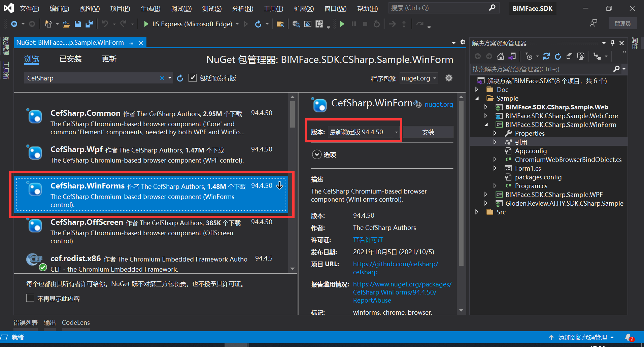Switch to the Updates (更新) tab
644x347 pixels.
pyautogui.click(x=109, y=59)
